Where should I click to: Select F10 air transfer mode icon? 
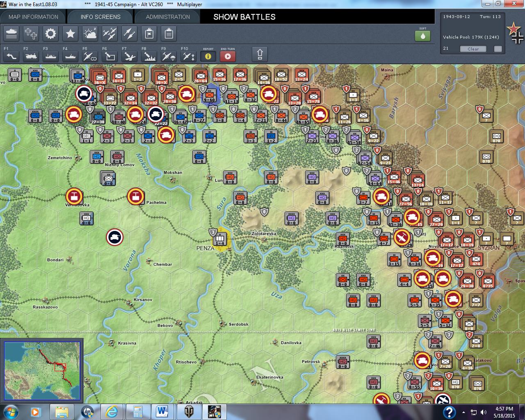click(188, 56)
